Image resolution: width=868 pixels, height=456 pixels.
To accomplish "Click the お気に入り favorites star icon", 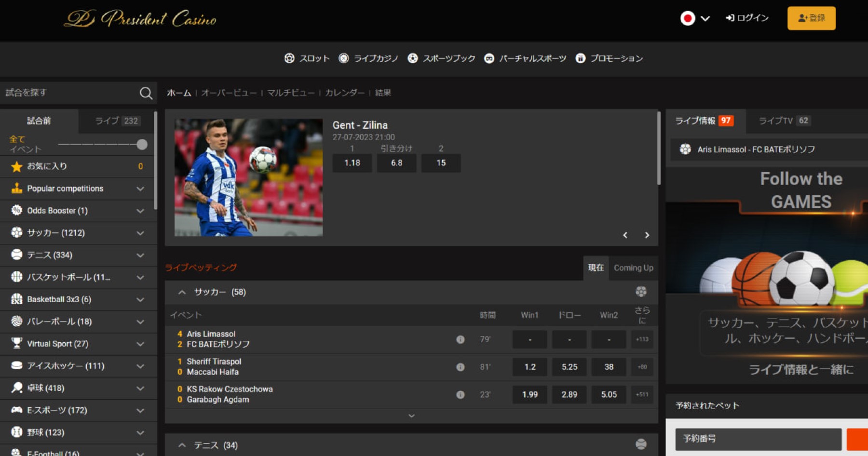I will coord(17,166).
